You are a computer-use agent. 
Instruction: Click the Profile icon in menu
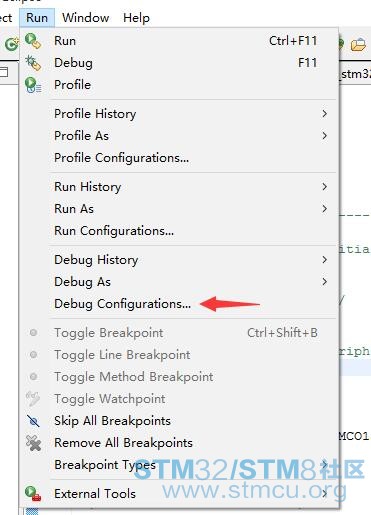pyautogui.click(x=33, y=85)
